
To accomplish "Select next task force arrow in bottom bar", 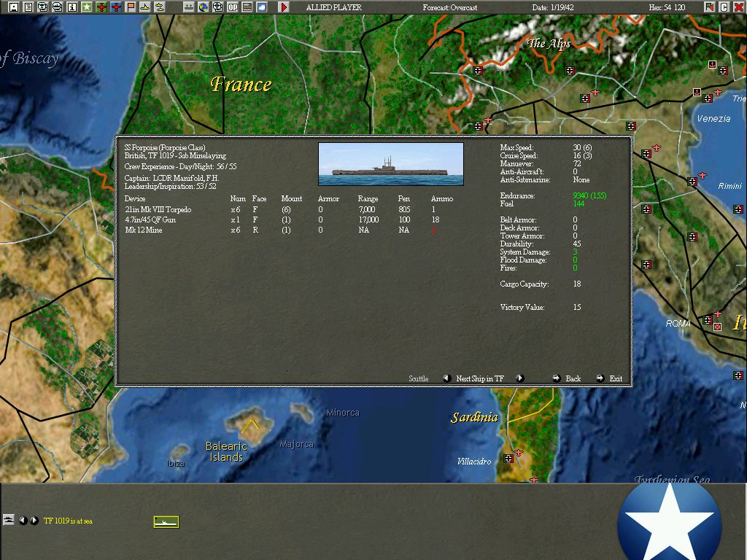I will [x=34, y=521].
